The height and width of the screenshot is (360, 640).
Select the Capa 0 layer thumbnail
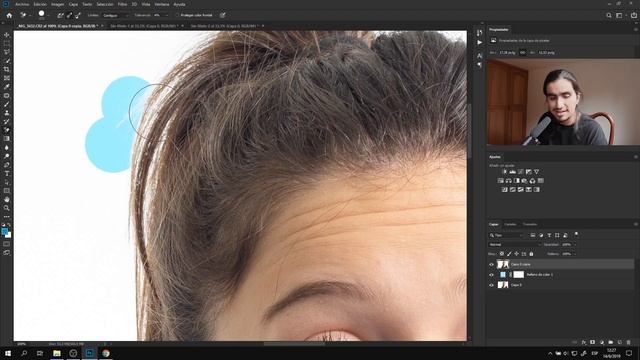pos(503,285)
